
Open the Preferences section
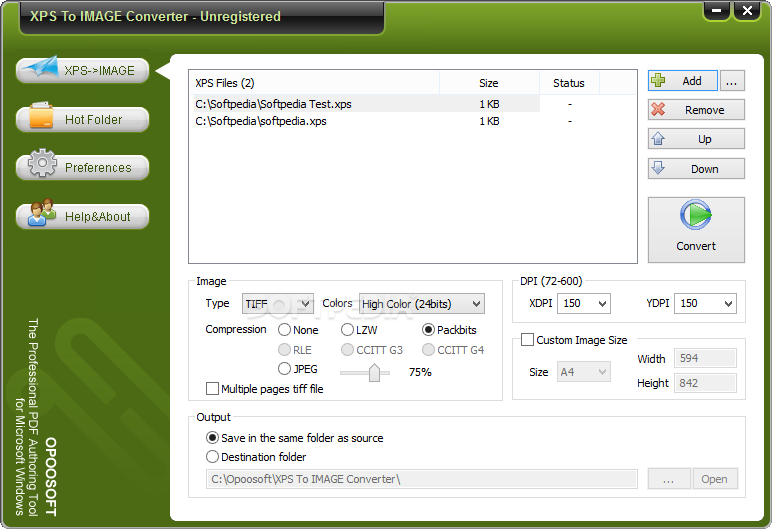[83, 167]
